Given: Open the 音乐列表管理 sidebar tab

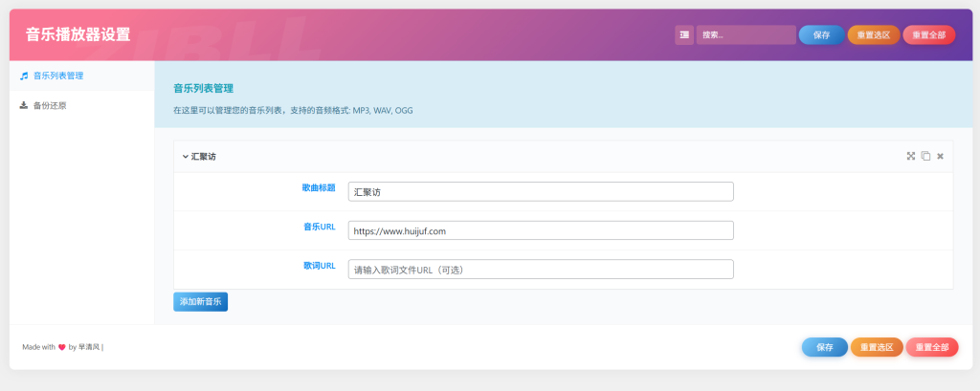Looking at the screenshot, I should point(82,76).
